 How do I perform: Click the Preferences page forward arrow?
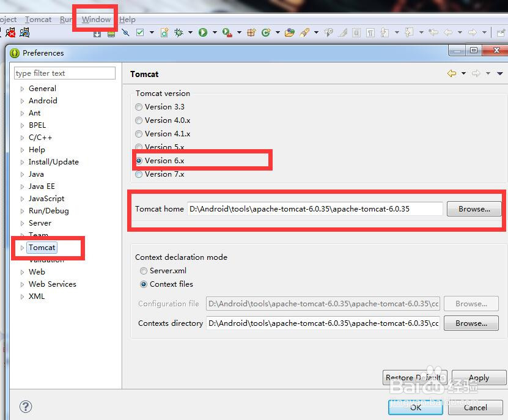[476, 73]
